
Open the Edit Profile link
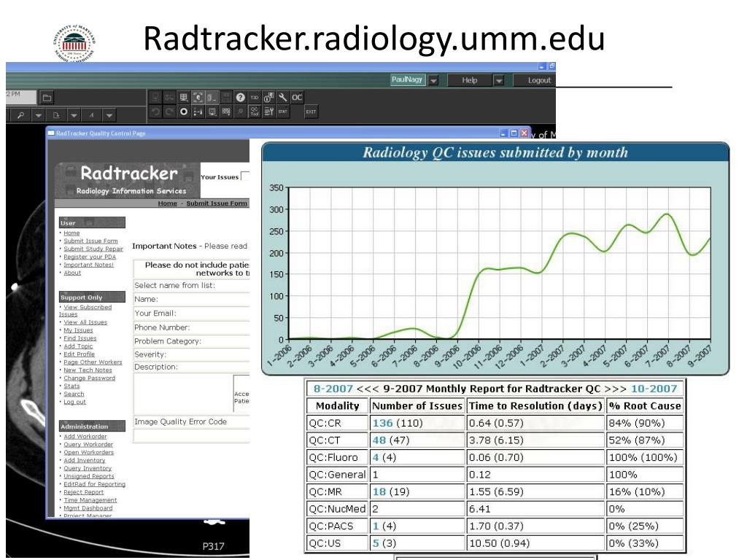pos(79,354)
